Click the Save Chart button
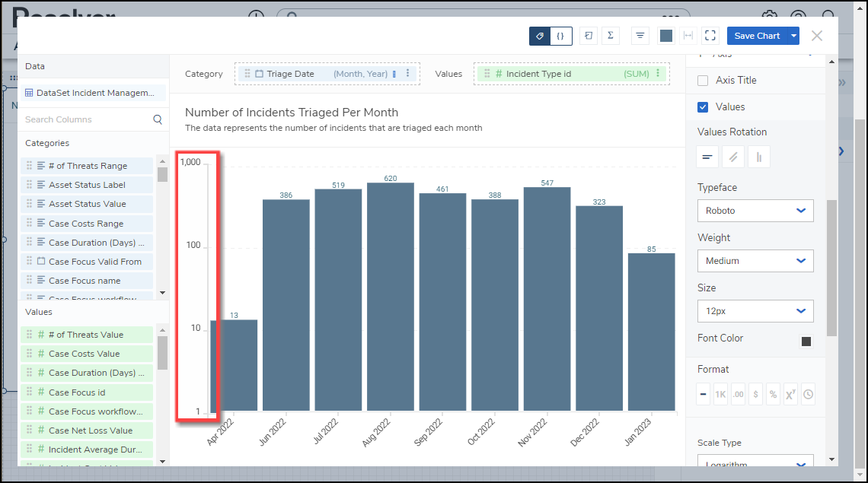 (756, 36)
